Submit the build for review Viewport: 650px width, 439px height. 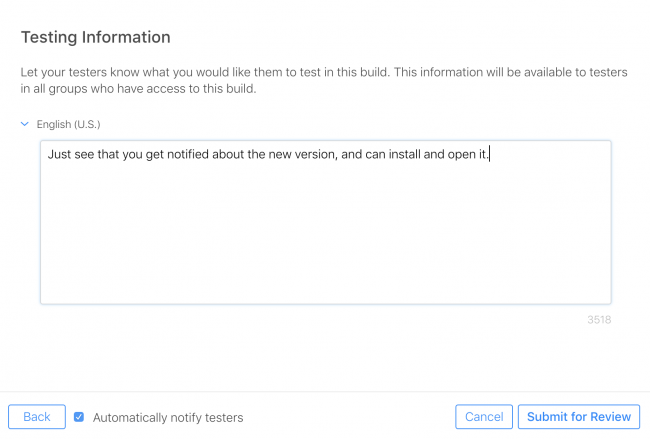tap(579, 417)
